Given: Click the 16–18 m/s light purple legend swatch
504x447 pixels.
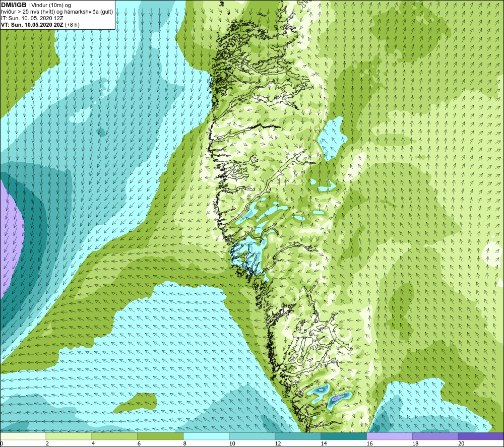Looking at the screenshot, I should point(390,436).
